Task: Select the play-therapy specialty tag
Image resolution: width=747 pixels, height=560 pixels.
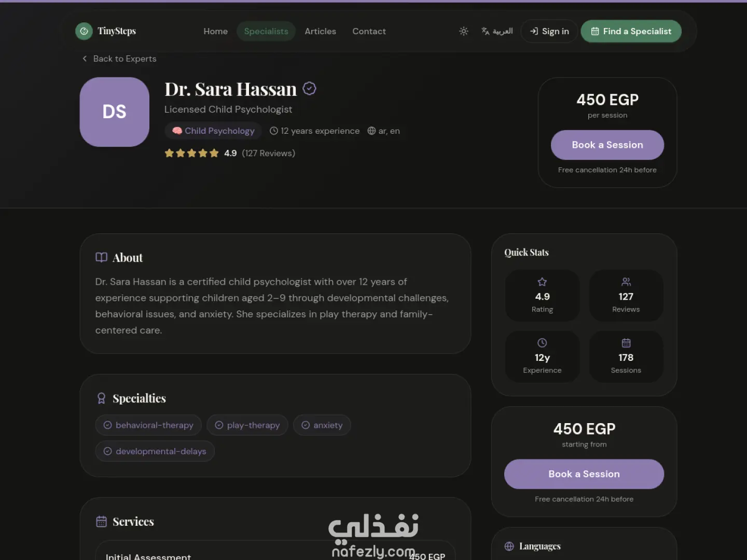Action: point(247,425)
